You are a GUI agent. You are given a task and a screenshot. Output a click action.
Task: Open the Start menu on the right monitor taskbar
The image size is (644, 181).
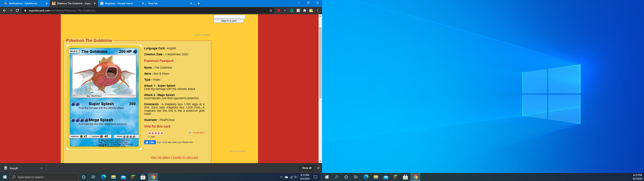click(327, 177)
